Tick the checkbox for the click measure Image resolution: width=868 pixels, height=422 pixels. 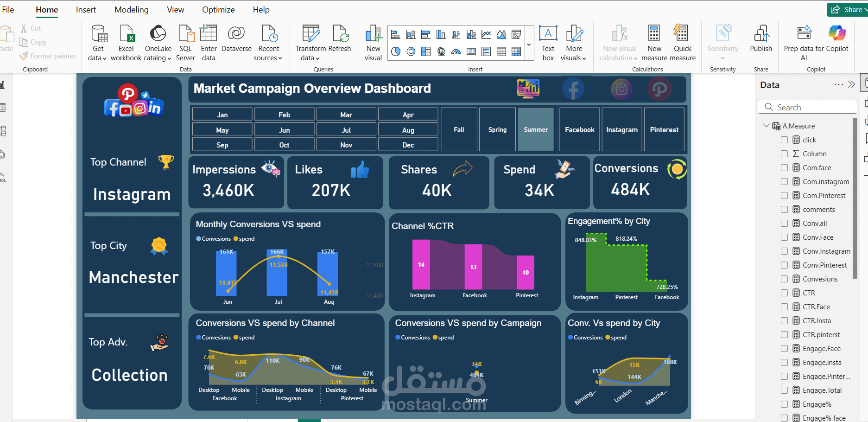click(x=784, y=140)
